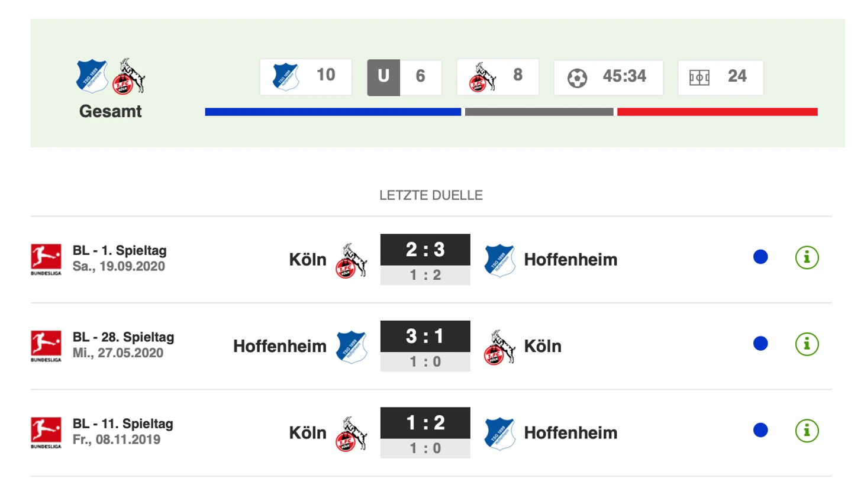Click the blue dot for the 08.11.2019 match

[x=760, y=430]
